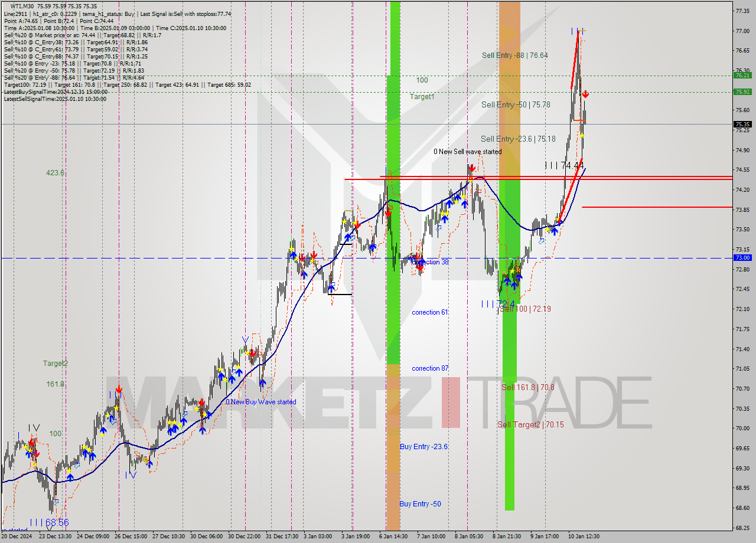
Task: Click the 77.00 value on the price axis
Action: coord(742,31)
